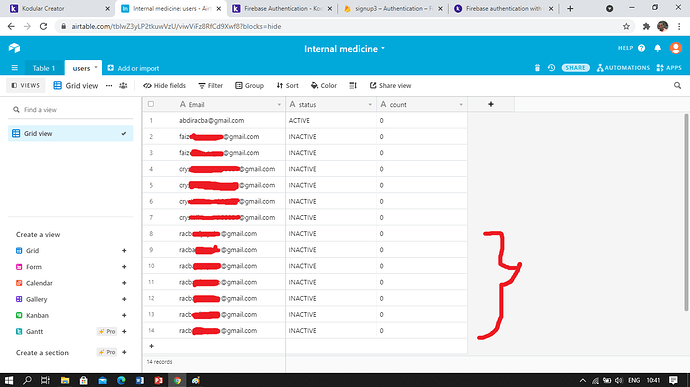The height and width of the screenshot is (387, 690).
Task: Open the Internal medicine base dropdown
Action: coord(344,49)
